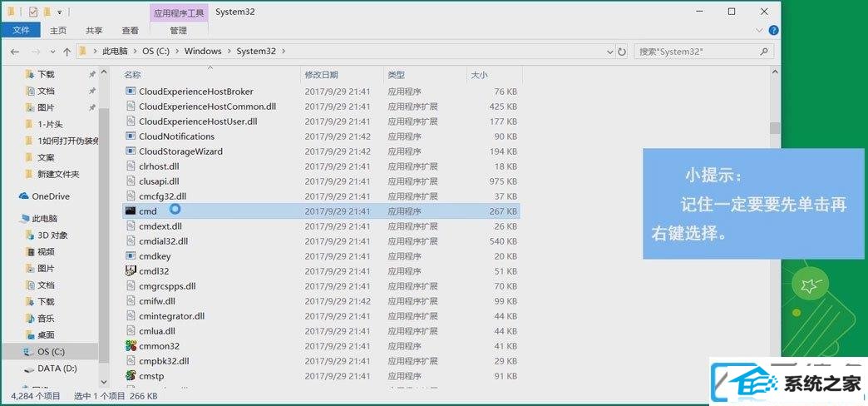Click Windows in the address breadcrumb

pyautogui.click(x=203, y=51)
